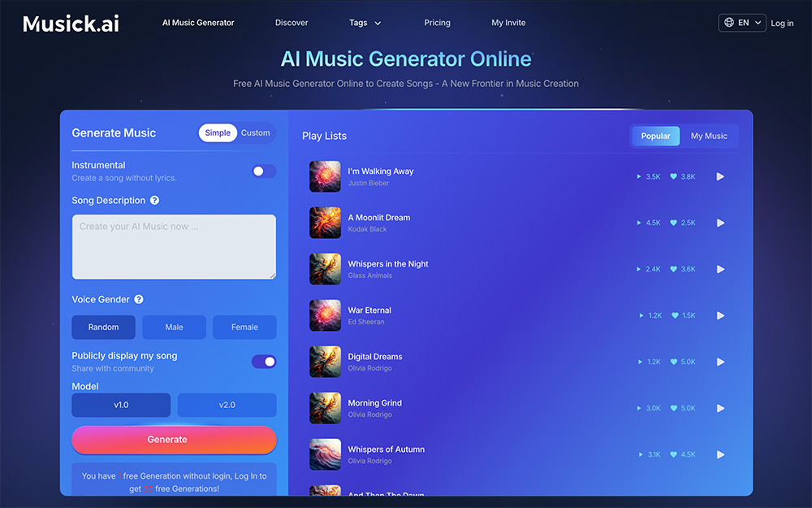Choose model v1.0
This screenshot has height=508, width=812.
pos(121,405)
